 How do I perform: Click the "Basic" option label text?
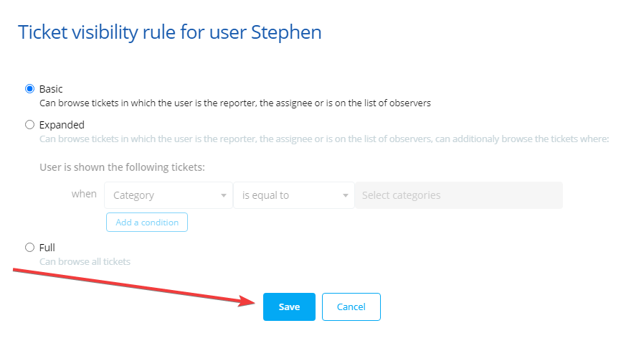[x=51, y=89]
